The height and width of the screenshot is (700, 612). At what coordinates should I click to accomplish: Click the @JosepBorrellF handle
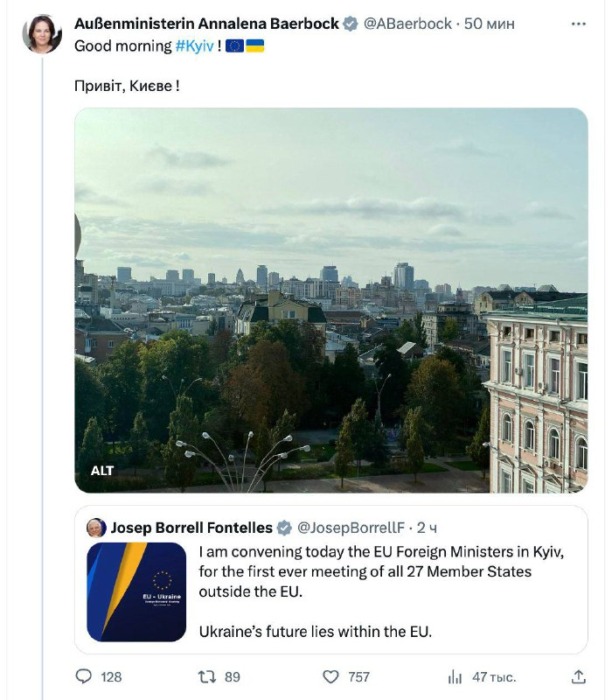click(x=351, y=528)
